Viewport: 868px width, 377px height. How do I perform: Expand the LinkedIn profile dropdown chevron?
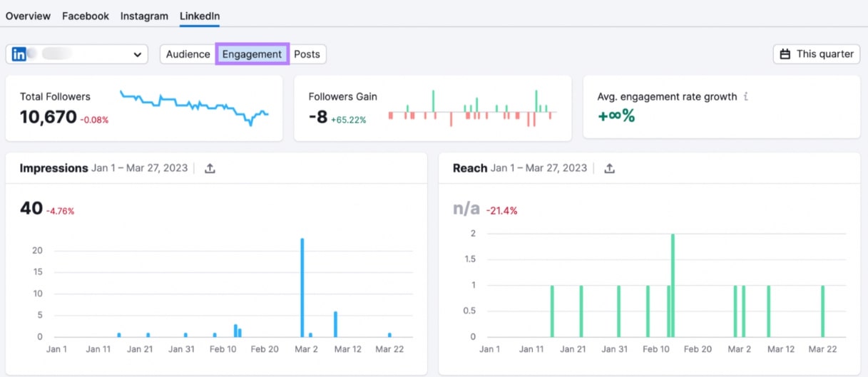coord(137,54)
